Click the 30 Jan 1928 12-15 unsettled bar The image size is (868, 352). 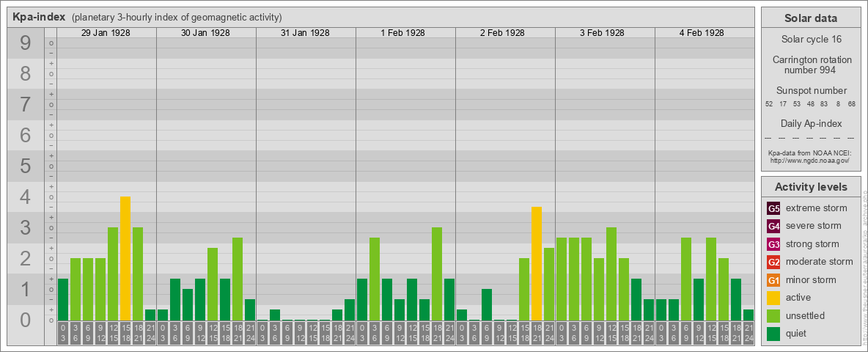point(213,284)
